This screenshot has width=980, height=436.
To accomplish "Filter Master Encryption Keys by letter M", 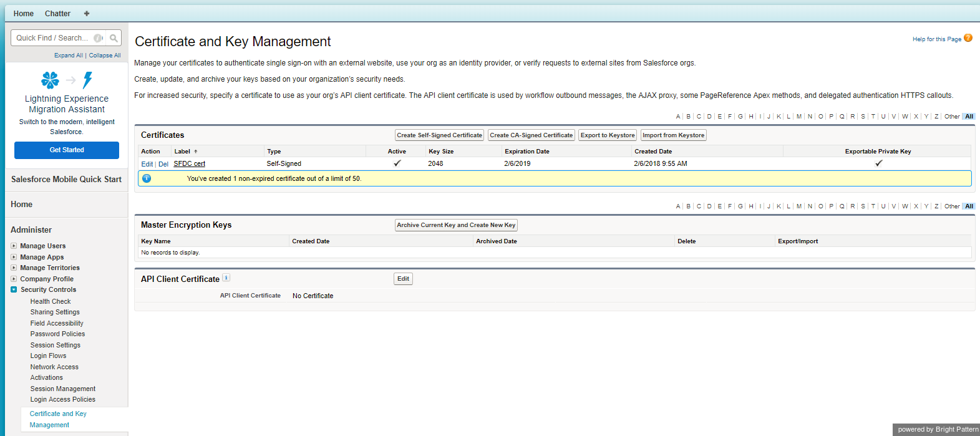I will pyautogui.click(x=799, y=206).
